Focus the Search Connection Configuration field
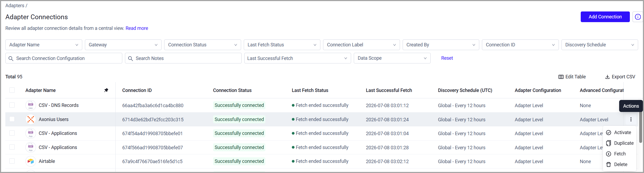644x173 pixels. coord(64,58)
